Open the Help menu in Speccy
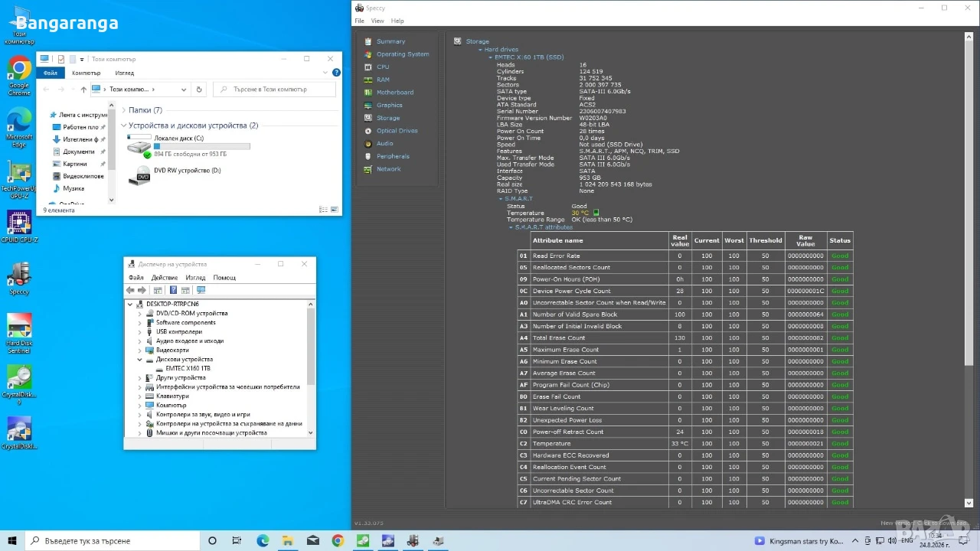The height and width of the screenshot is (551, 980). coord(397,21)
